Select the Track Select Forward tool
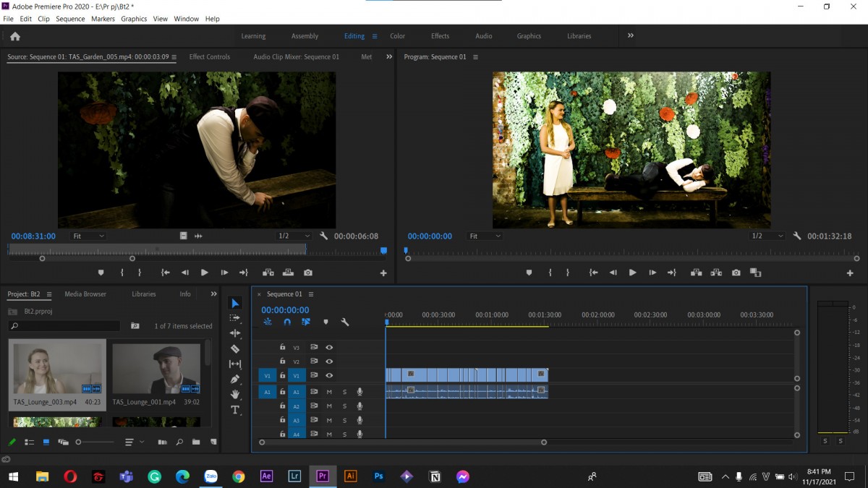Viewport: 868px width, 488px height. [x=234, y=318]
